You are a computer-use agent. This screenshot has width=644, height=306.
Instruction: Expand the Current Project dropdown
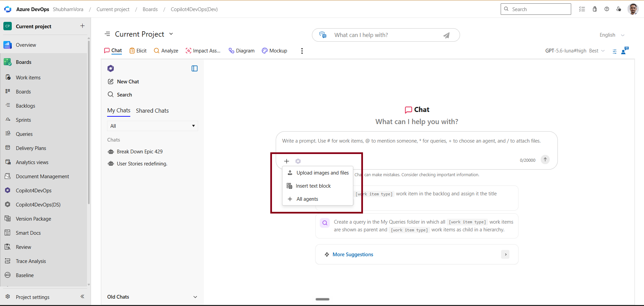tap(171, 34)
